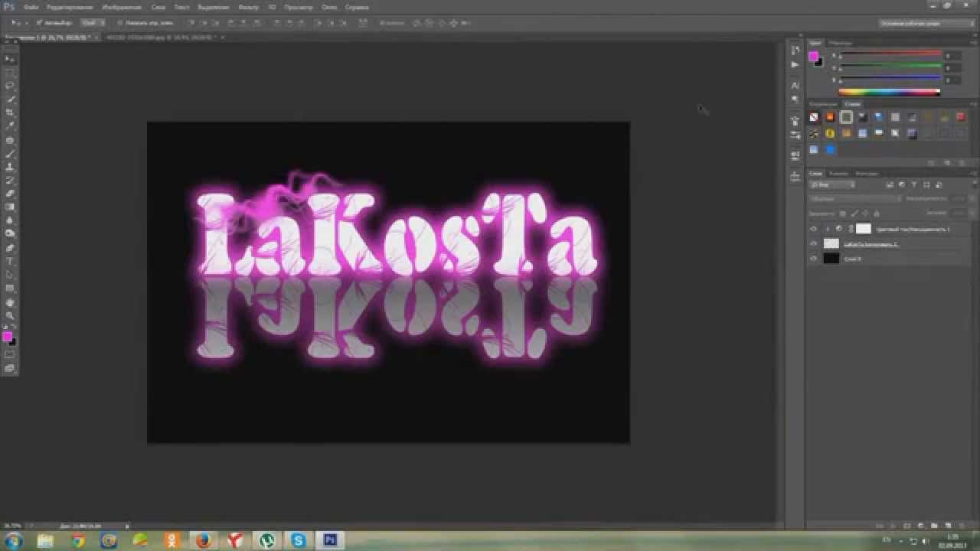Hide the black background layer
This screenshot has width=980, height=551.
coord(813,259)
